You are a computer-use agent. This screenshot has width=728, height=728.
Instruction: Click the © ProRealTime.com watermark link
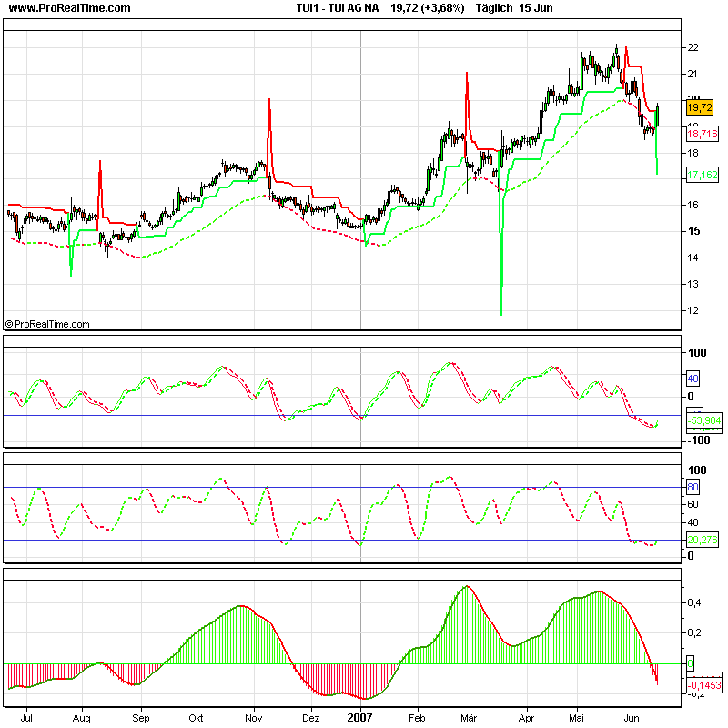tap(51, 322)
